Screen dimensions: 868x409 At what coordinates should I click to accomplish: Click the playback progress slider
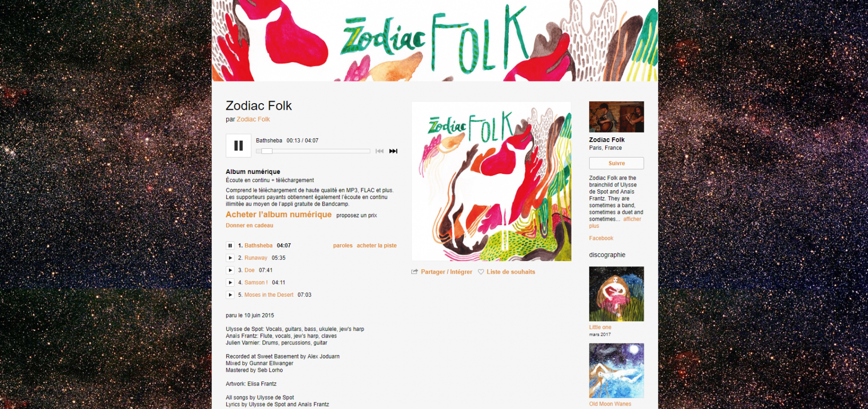click(313, 151)
